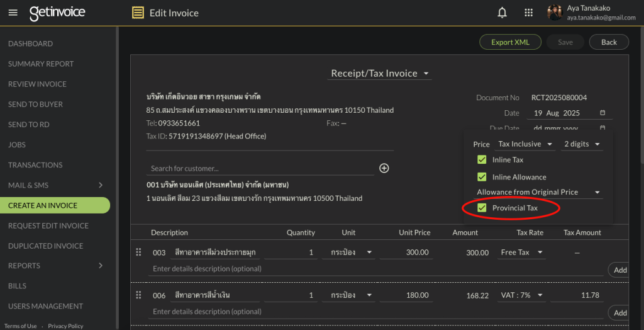Open the calendar picker for Date

[x=602, y=113]
